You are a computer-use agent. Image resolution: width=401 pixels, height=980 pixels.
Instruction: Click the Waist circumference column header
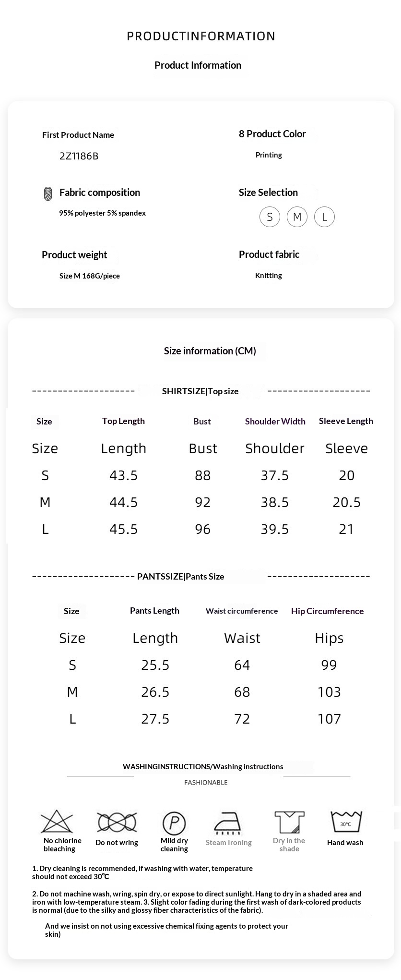click(x=242, y=611)
